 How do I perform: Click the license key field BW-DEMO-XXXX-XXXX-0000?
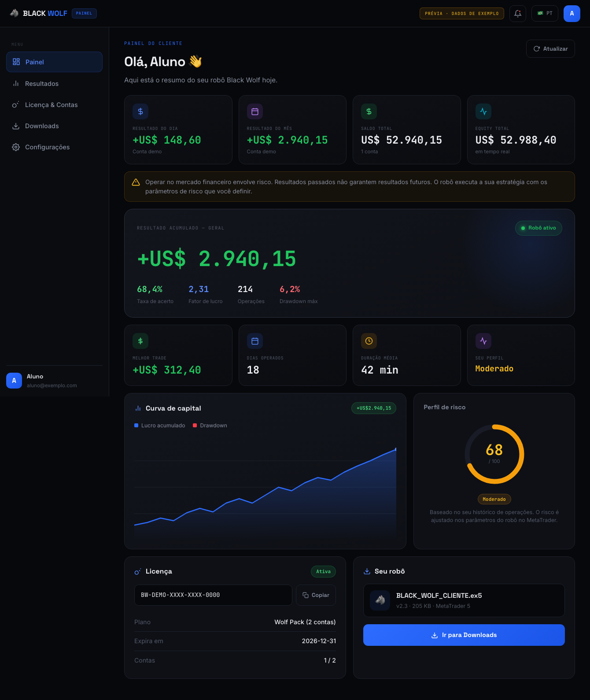213,595
